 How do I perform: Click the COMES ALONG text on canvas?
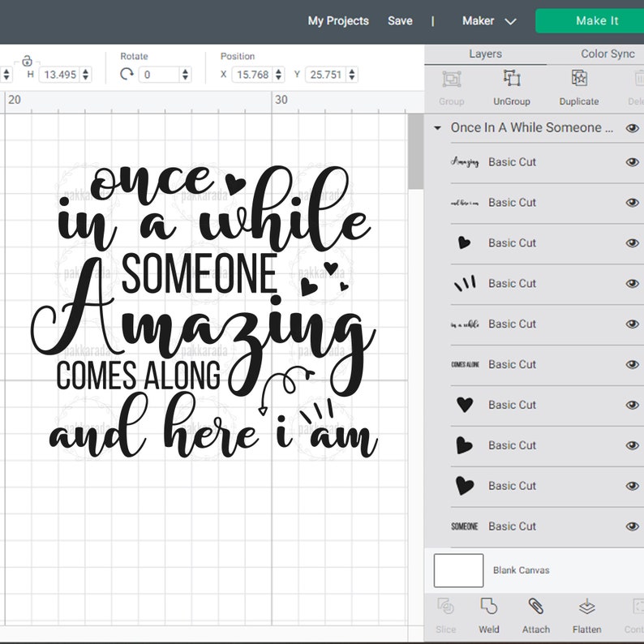tap(138, 376)
